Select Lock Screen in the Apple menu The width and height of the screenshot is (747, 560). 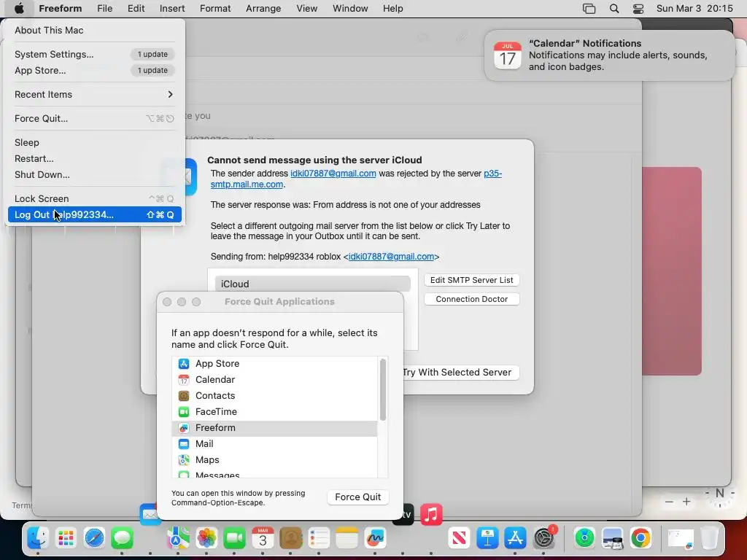click(94, 198)
